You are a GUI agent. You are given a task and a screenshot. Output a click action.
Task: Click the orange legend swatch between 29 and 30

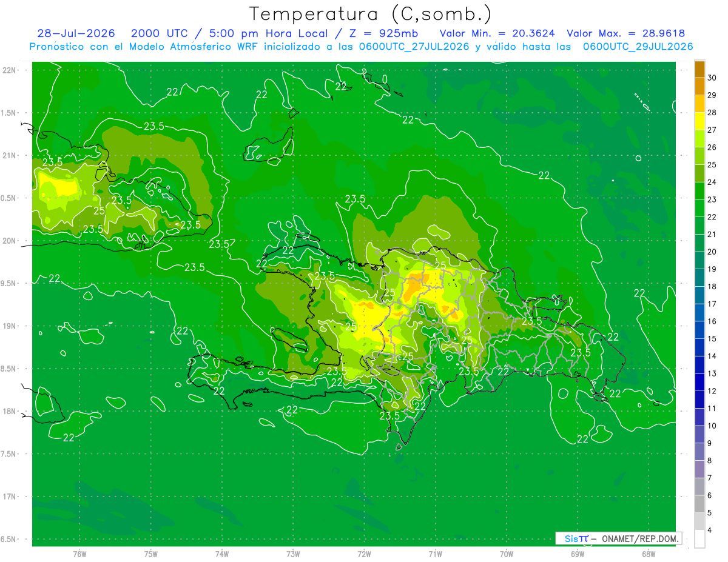click(x=699, y=86)
